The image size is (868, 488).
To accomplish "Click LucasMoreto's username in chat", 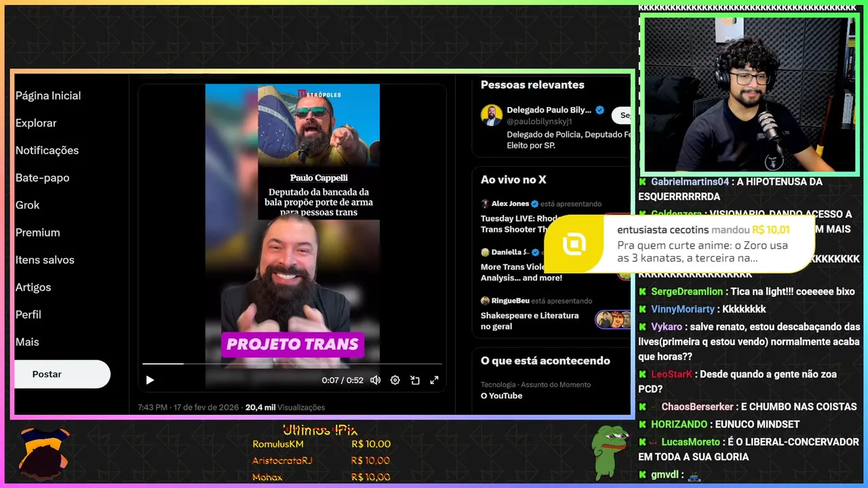I will coord(691,442).
